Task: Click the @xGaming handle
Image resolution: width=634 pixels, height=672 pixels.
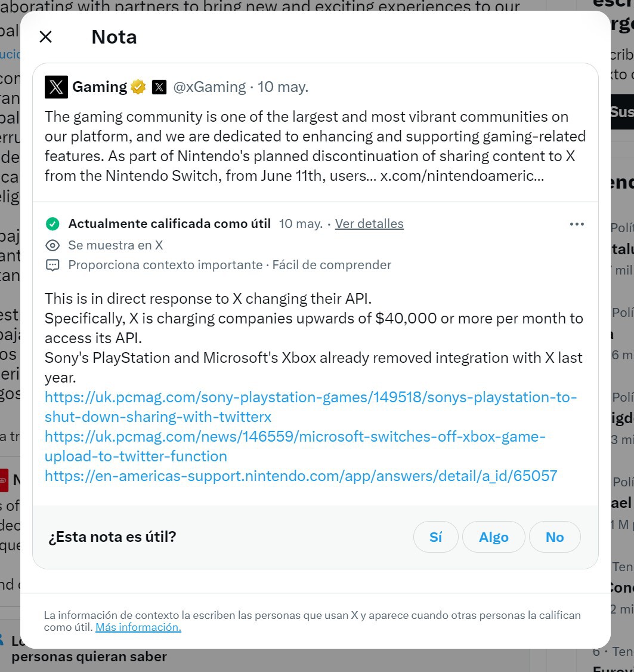Action: (x=209, y=87)
